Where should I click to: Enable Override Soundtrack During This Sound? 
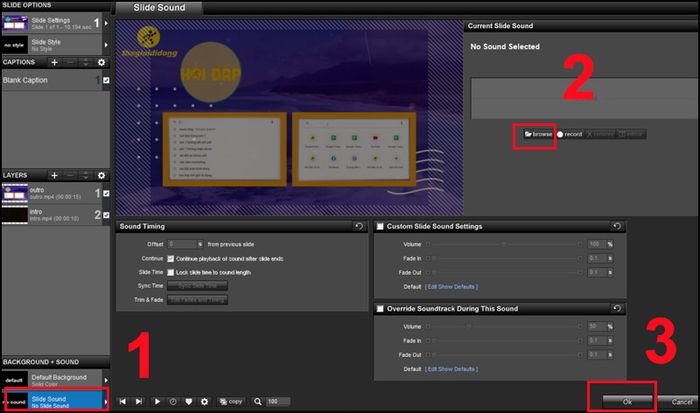click(x=380, y=309)
